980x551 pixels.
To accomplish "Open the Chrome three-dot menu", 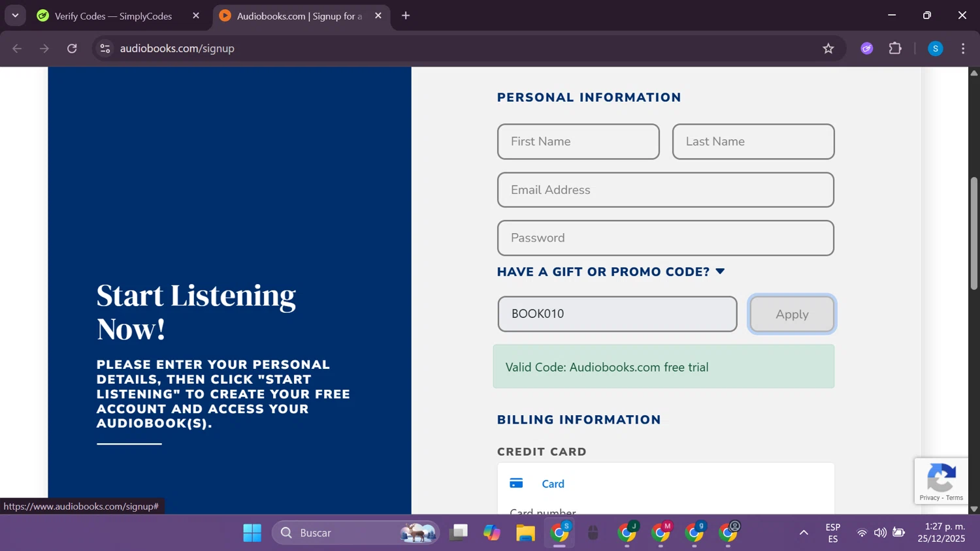I will coord(963,48).
